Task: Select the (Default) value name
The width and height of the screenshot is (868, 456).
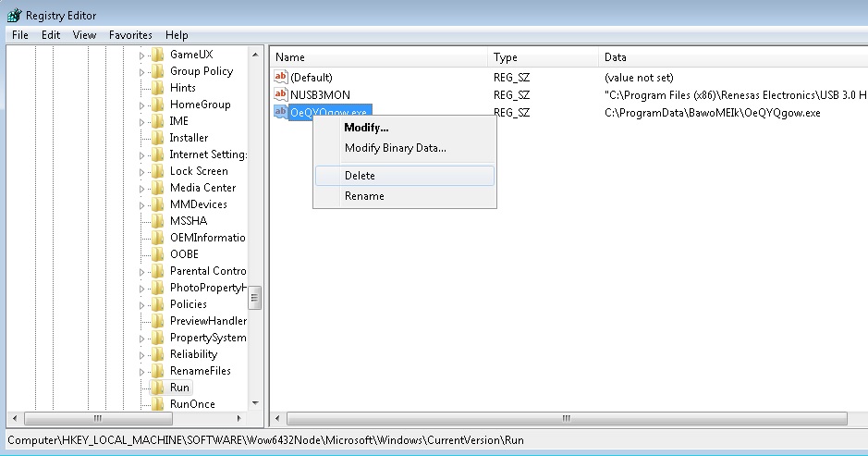Action: 312,78
